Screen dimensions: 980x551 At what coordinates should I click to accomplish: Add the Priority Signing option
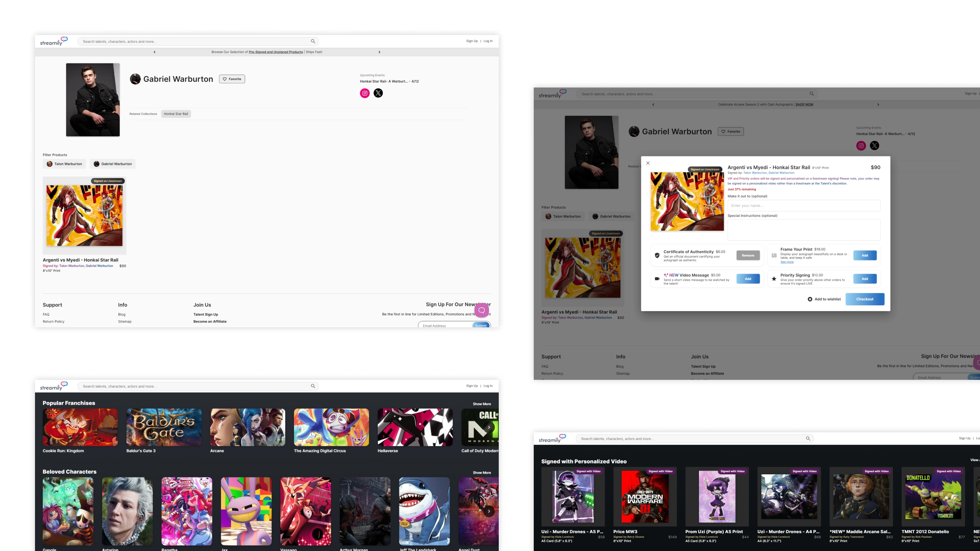(x=865, y=279)
